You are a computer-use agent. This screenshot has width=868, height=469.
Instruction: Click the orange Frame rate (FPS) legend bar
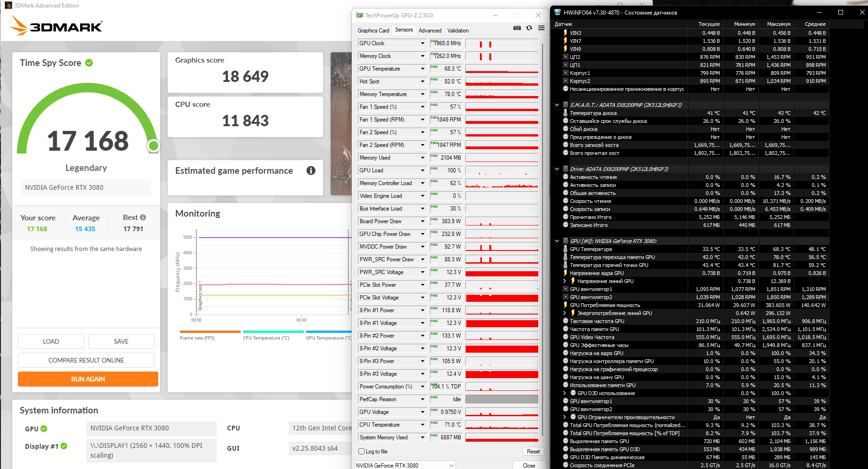(x=210, y=332)
